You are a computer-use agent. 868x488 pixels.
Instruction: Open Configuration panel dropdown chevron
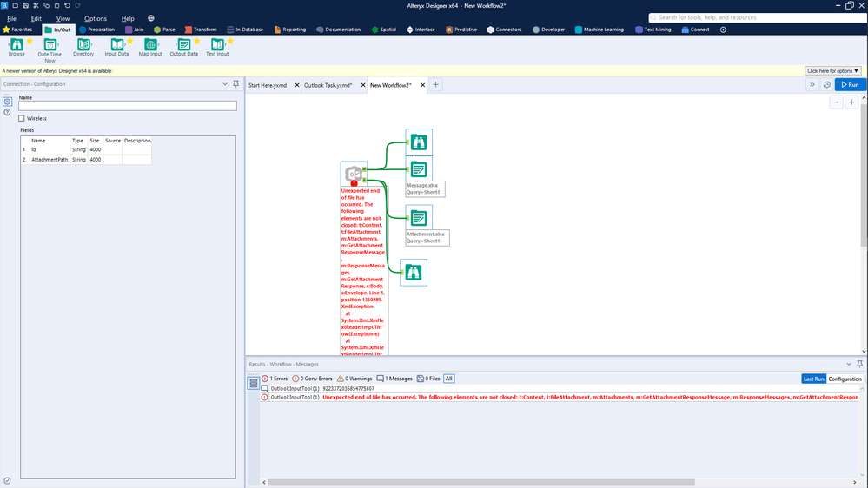coord(225,84)
